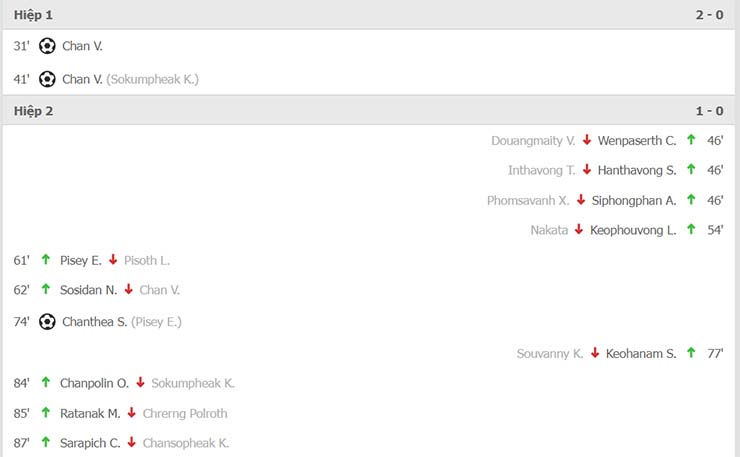This screenshot has width=740, height=457.
Task: Open substituted player Chreng Polroth
Action: [x=185, y=413]
